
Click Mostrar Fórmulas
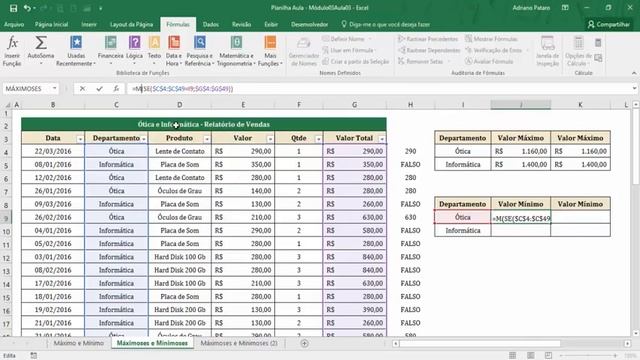click(x=491, y=39)
